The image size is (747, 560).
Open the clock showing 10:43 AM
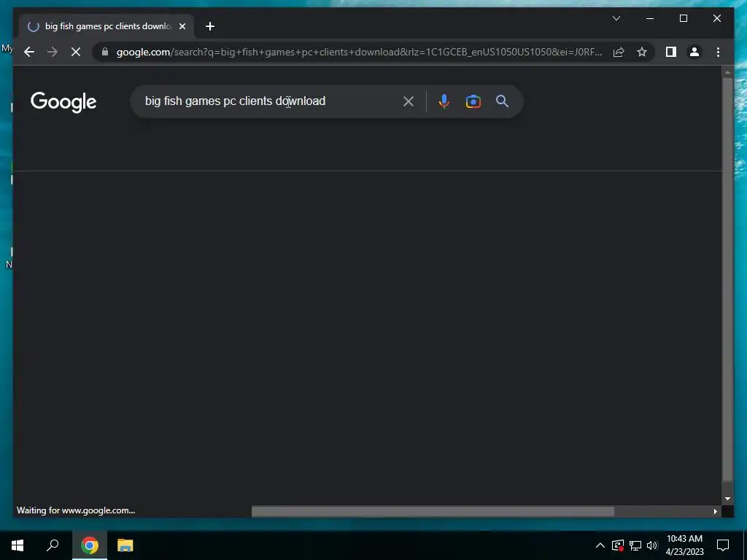coord(684,545)
